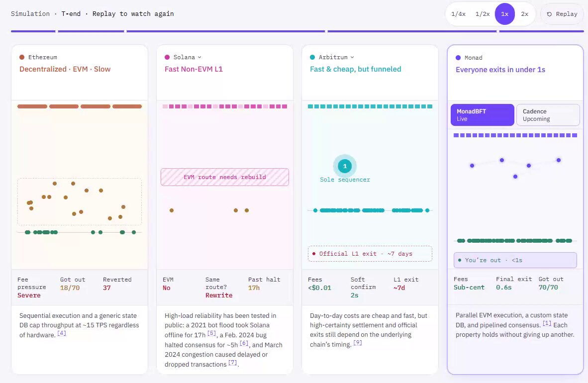Viewport: 588px width, 383px height.
Task: Set playback speed to 1/2x
Action: pos(482,14)
